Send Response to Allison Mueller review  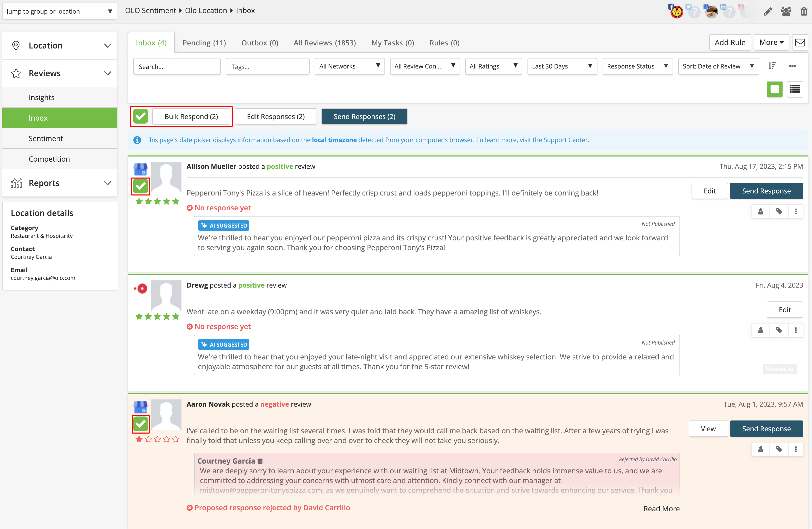point(766,191)
